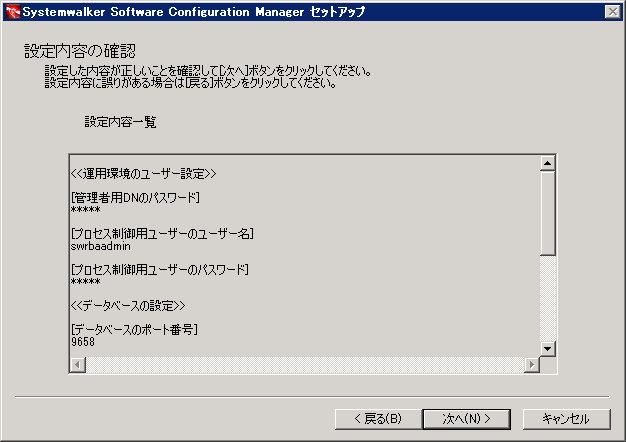Click the 設定内容一覧 label
The image size is (626, 442).
[120, 122]
